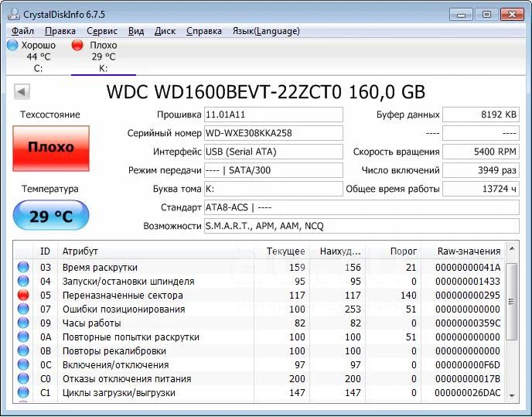Click the Возможности field S.M.A.R.T., APM, AAM, NCQ
The width and height of the screenshot is (532, 417).
(362, 226)
